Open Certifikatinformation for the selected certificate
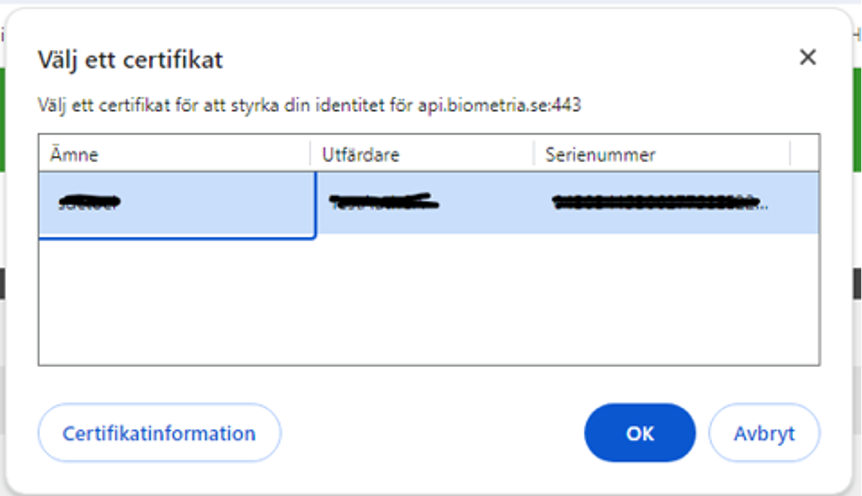Viewport: 862px width, 496px height. point(159,433)
